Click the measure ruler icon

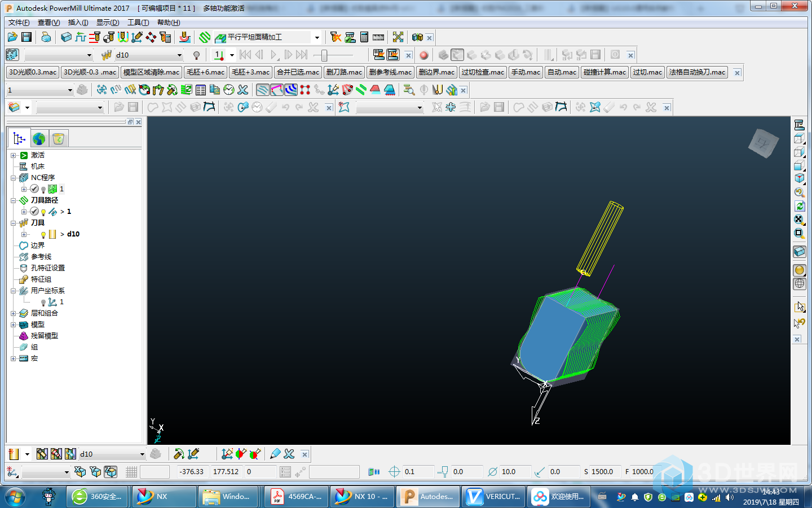(x=378, y=37)
